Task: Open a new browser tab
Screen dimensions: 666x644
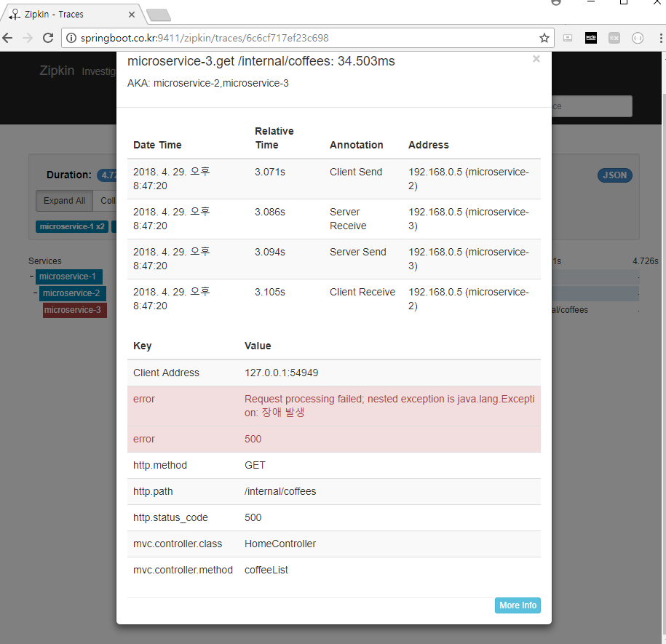Action: pyautogui.click(x=159, y=15)
